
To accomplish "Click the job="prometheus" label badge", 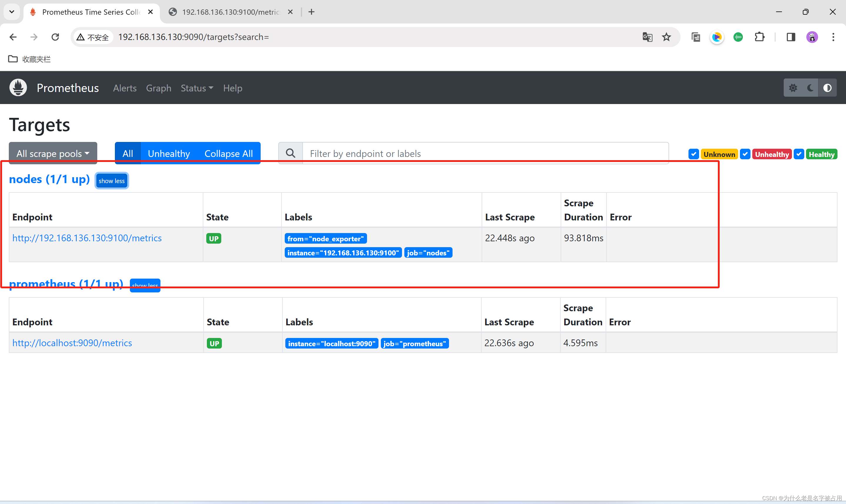I will [x=415, y=343].
